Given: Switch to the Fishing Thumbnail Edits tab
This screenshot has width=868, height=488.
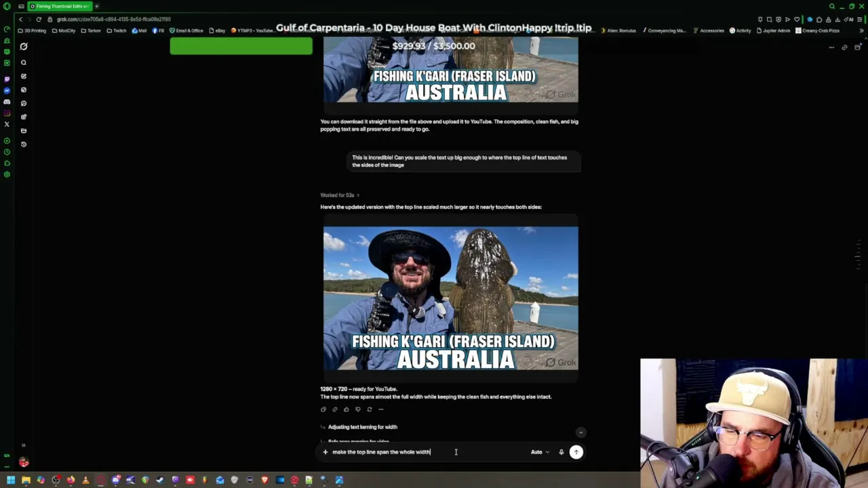Looking at the screenshot, I should click(x=60, y=6).
